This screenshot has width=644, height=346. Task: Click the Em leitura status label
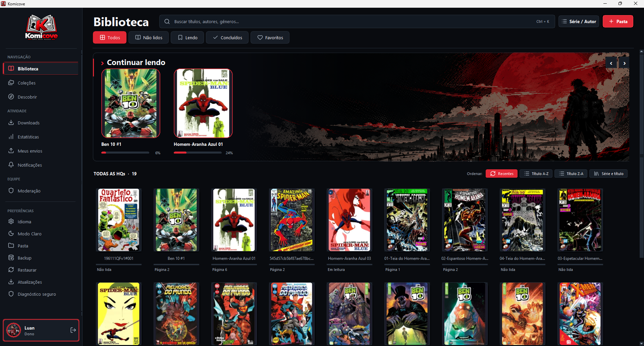click(x=336, y=270)
